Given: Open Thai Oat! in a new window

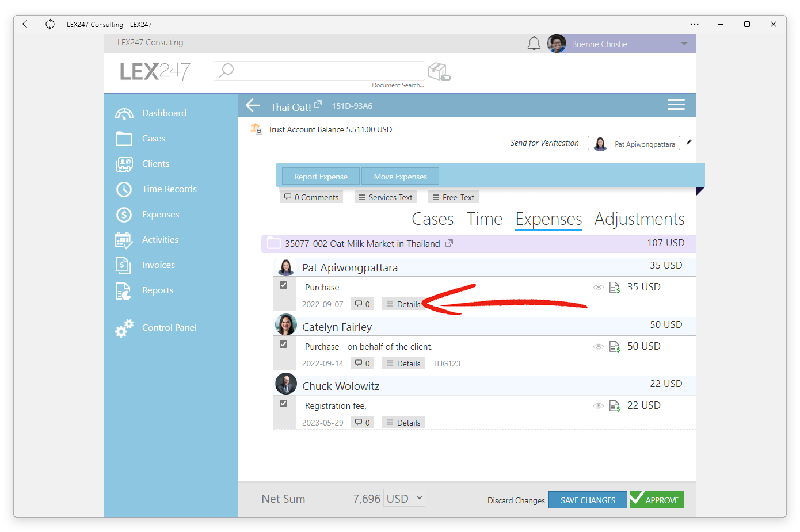Looking at the screenshot, I should pos(318,104).
